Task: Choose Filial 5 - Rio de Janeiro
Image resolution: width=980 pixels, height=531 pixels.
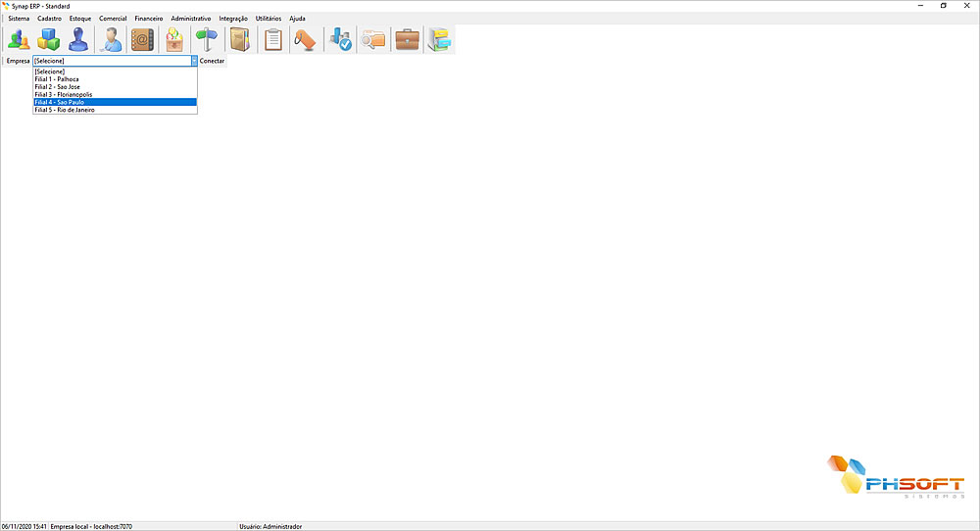Action: (x=65, y=110)
